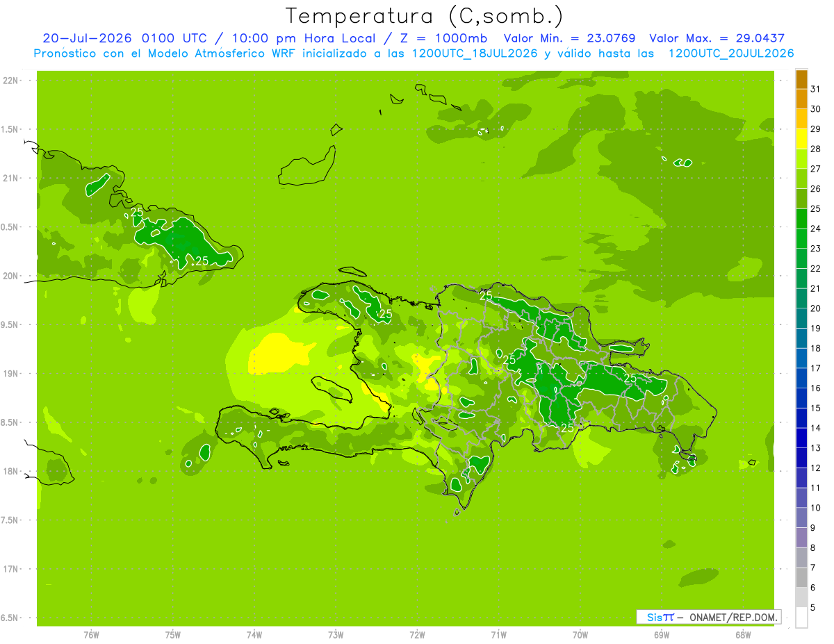This screenshot has height=644, width=834.
Task: Click 'Valor Max. = 29.0437' value
Action: [717, 38]
